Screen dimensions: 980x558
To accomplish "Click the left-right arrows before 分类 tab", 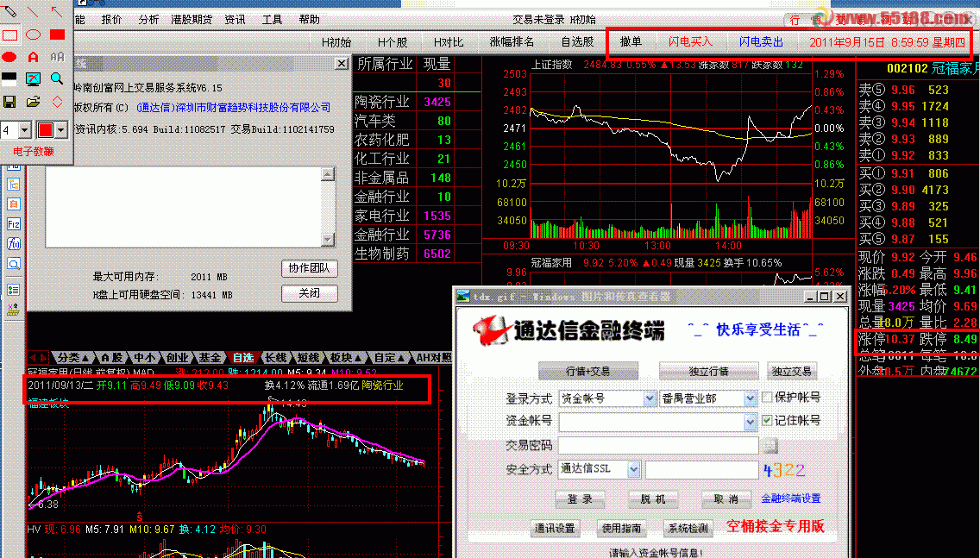I will 38,358.
